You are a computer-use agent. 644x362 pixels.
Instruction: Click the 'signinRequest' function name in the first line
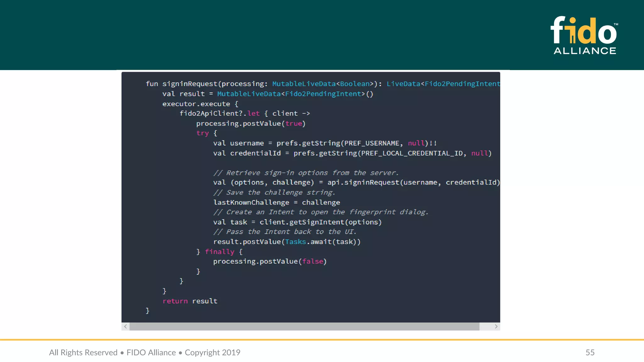(190, 84)
